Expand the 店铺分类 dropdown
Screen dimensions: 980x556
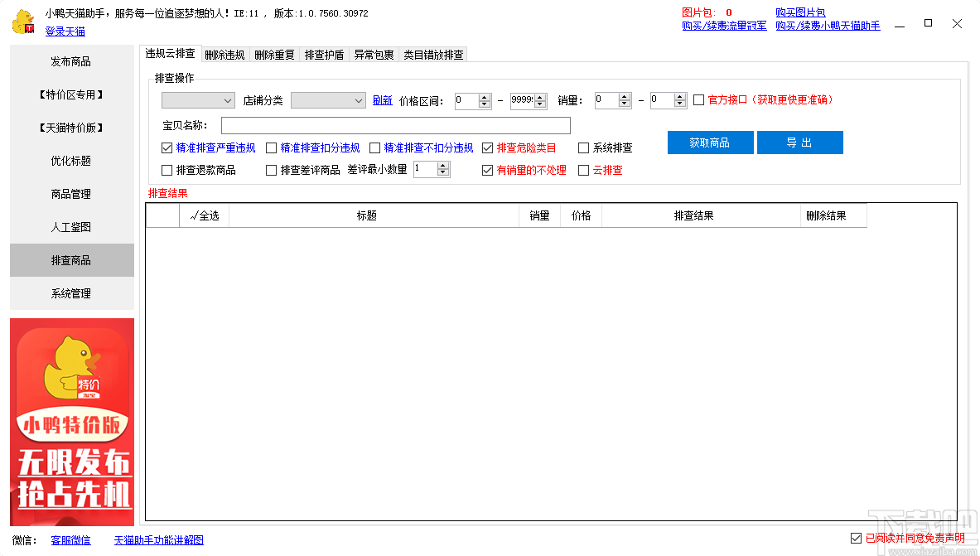tap(328, 100)
